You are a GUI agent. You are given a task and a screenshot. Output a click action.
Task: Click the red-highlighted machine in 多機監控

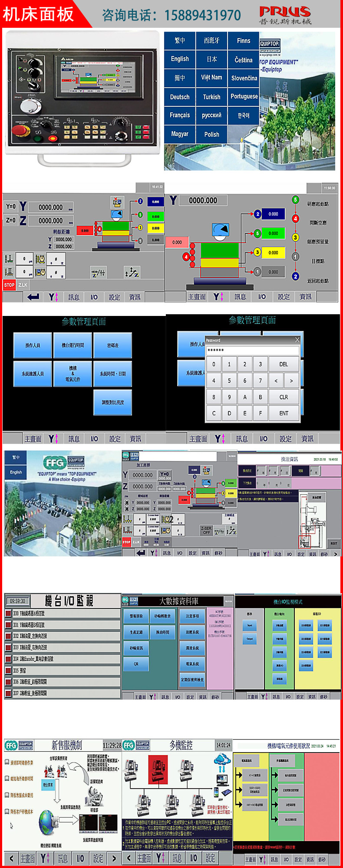(x=158, y=769)
